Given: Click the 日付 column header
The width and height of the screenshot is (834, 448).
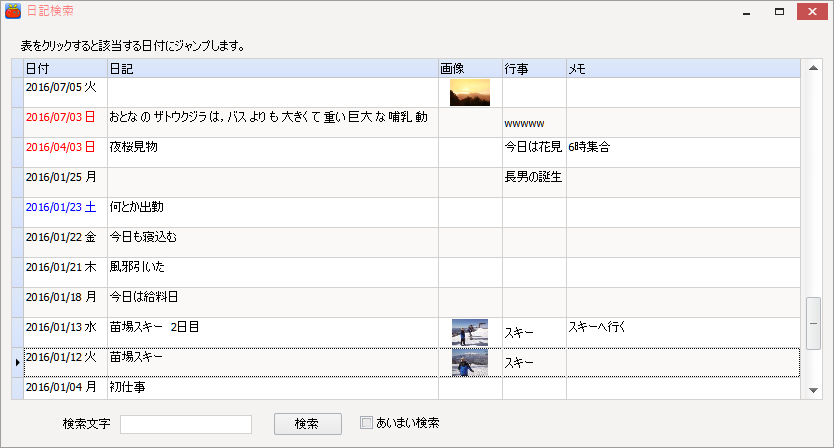Looking at the screenshot, I should pyautogui.click(x=65, y=69).
